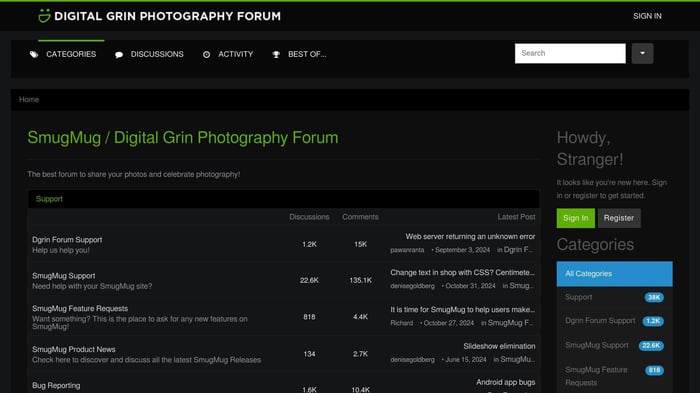This screenshot has height=393, width=700.
Task: Click the 38K Support count badge
Action: [654, 297]
